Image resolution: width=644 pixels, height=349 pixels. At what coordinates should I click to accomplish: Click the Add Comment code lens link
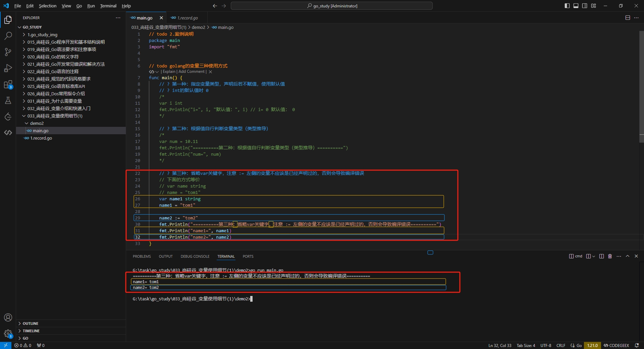point(191,71)
